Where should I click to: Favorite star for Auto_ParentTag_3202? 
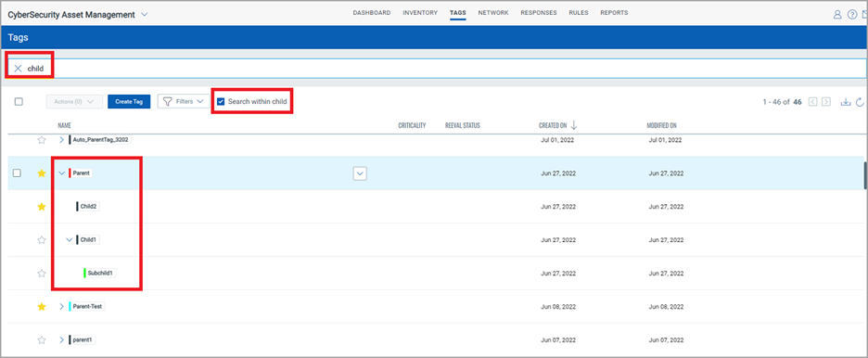(x=42, y=140)
